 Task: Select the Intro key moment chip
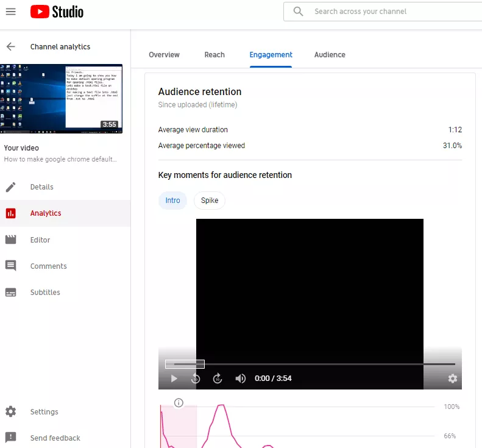coord(173,201)
